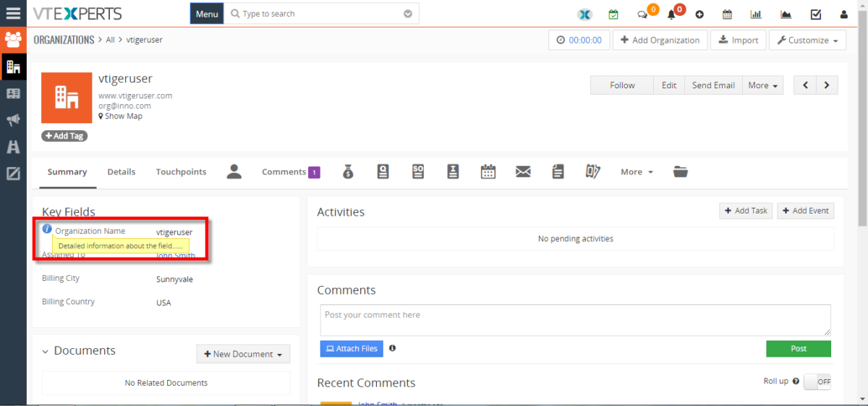The width and height of the screenshot is (868, 406).
Task: Open the Quotes tab icon
Action: click(x=383, y=172)
